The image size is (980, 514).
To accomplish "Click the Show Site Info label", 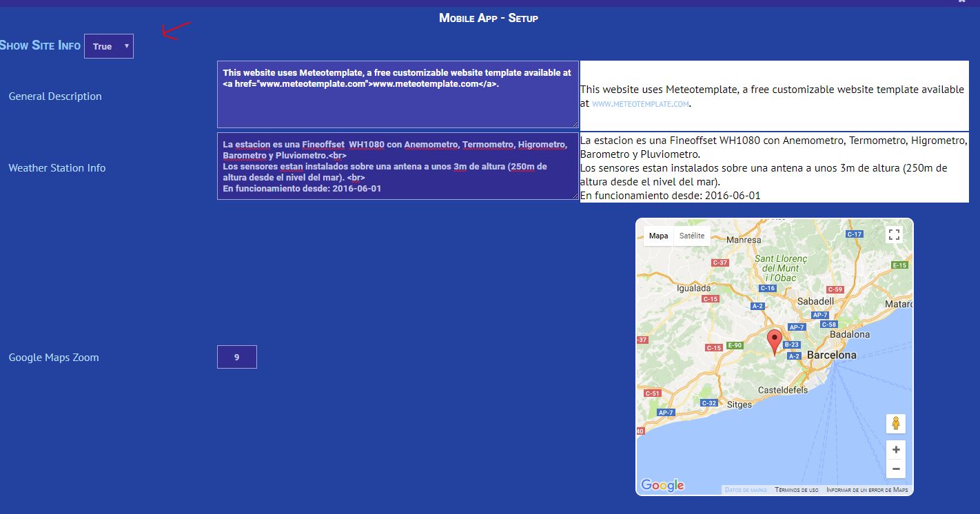I will [40, 45].
